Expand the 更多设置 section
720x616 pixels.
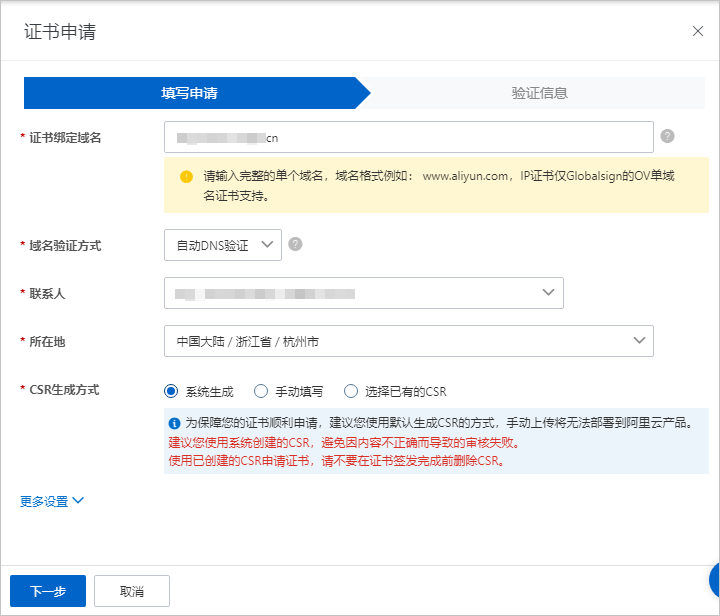[52, 501]
